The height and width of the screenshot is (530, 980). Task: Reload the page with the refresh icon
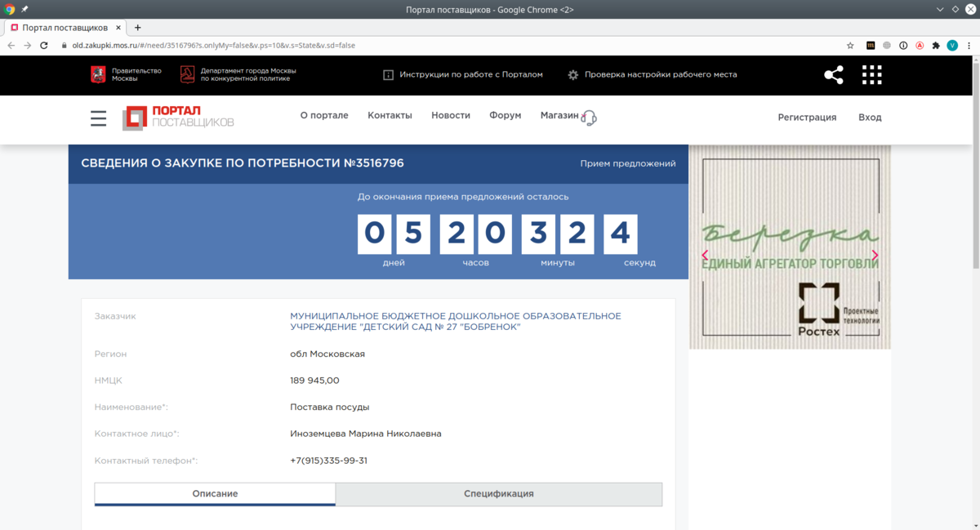pyautogui.click(x=44, y=46)
